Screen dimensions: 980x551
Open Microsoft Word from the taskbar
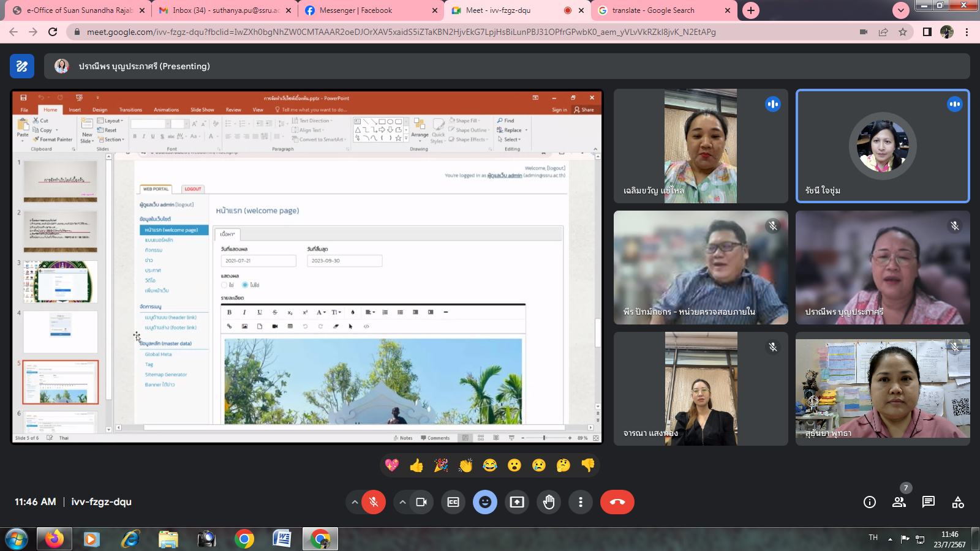pyautogui.click(x=282, y=539)
